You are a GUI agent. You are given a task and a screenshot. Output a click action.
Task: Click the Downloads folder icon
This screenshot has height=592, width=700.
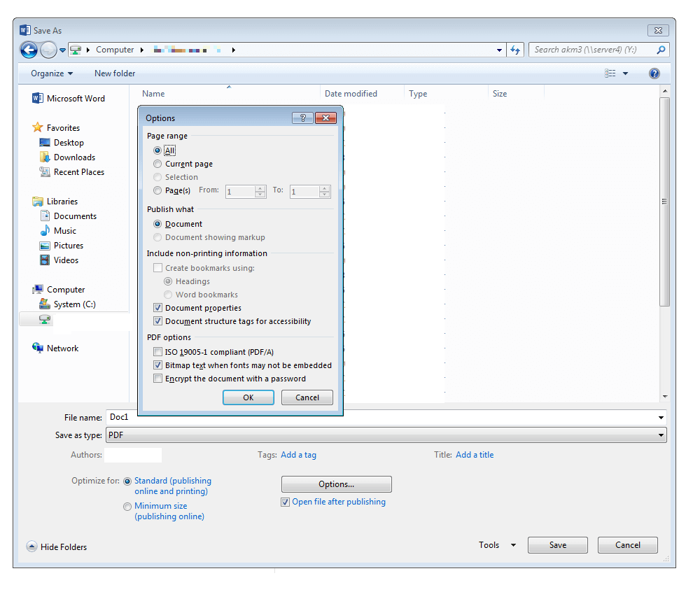click(45, 157)
